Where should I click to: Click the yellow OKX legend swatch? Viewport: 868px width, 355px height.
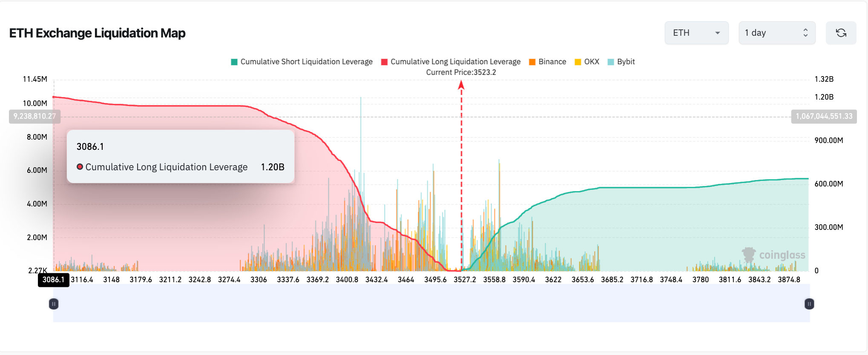[x=578, y=62]
